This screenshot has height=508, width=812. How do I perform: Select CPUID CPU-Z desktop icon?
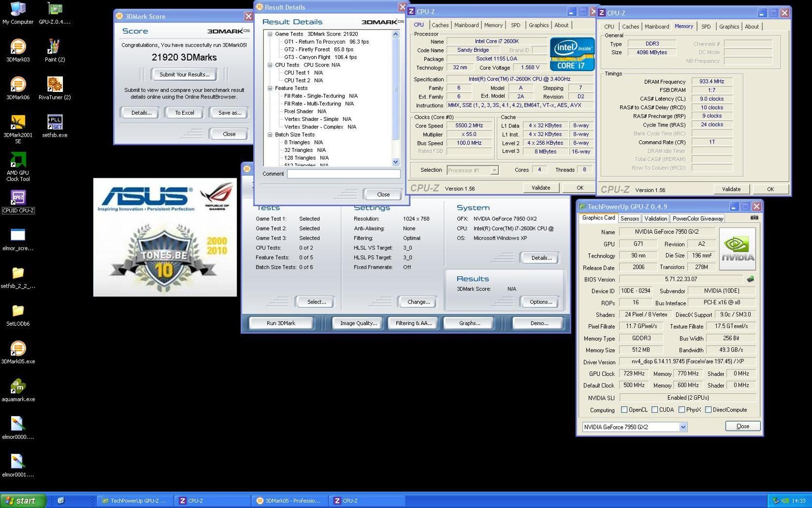[x=18, y=202]
